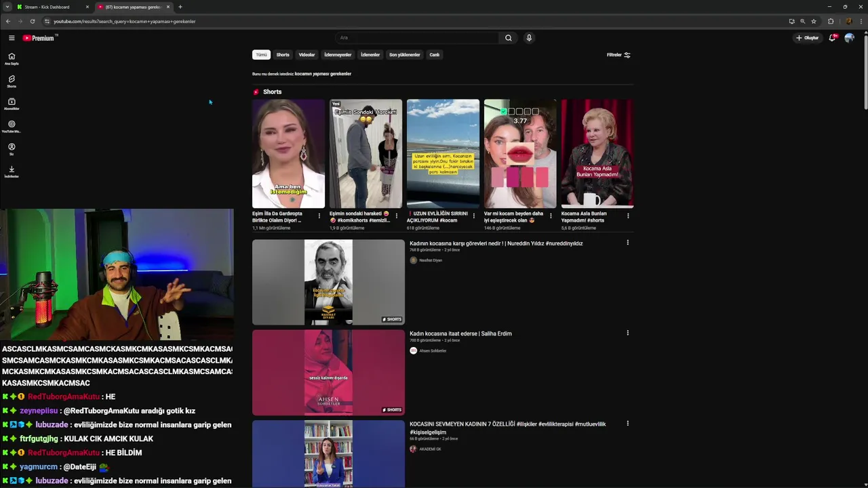Open options menu for Nureddin Yıldız video
The image size is (868, 488).
(x=627, y=243)
